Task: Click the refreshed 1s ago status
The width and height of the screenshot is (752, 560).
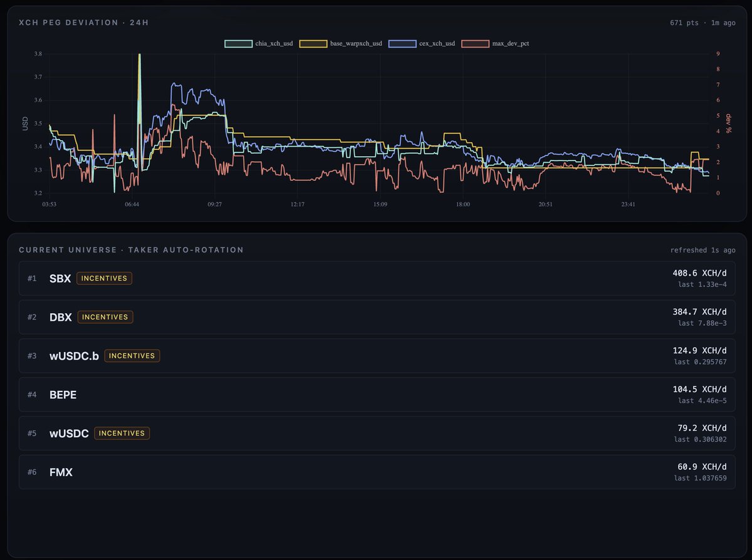Action: pyautogui.click(x=702, y=250)
